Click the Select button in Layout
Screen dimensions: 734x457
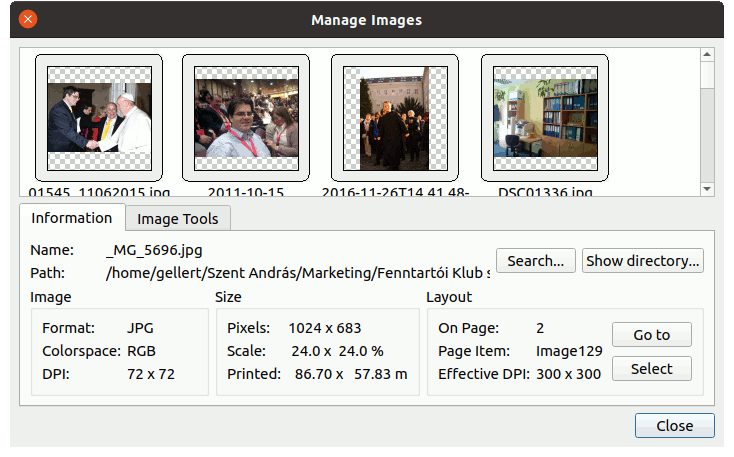coord(651,369)
